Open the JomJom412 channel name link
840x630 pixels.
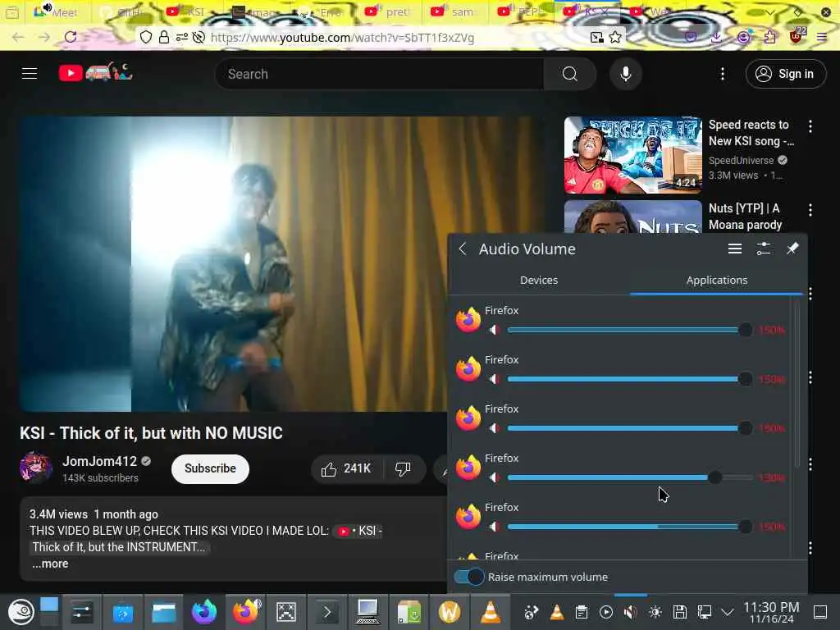click(99, 461)
